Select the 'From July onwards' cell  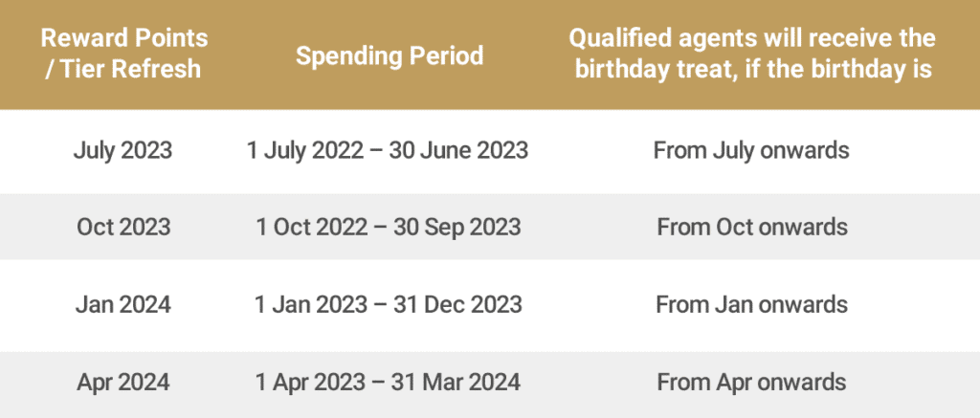tap(751, 150)
